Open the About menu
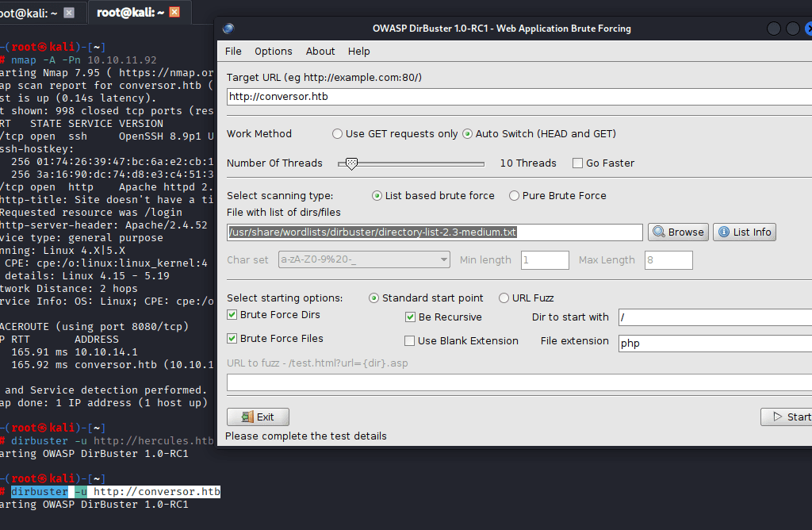The width and height of the screenshot is (812, 530). [x=320, y=51]
